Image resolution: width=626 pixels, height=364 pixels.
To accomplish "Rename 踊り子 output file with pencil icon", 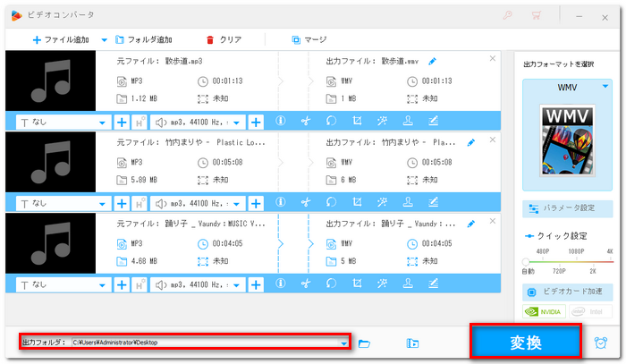I will [x=471, y=224].
